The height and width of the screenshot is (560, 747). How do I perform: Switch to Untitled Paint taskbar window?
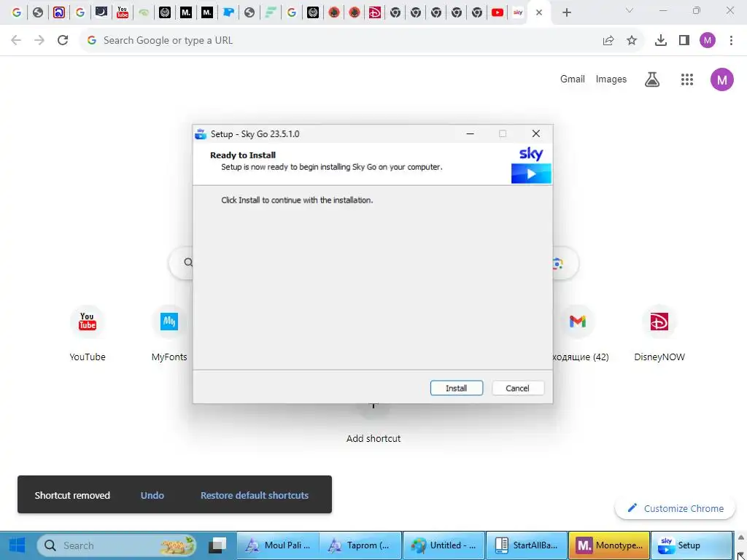444,545
